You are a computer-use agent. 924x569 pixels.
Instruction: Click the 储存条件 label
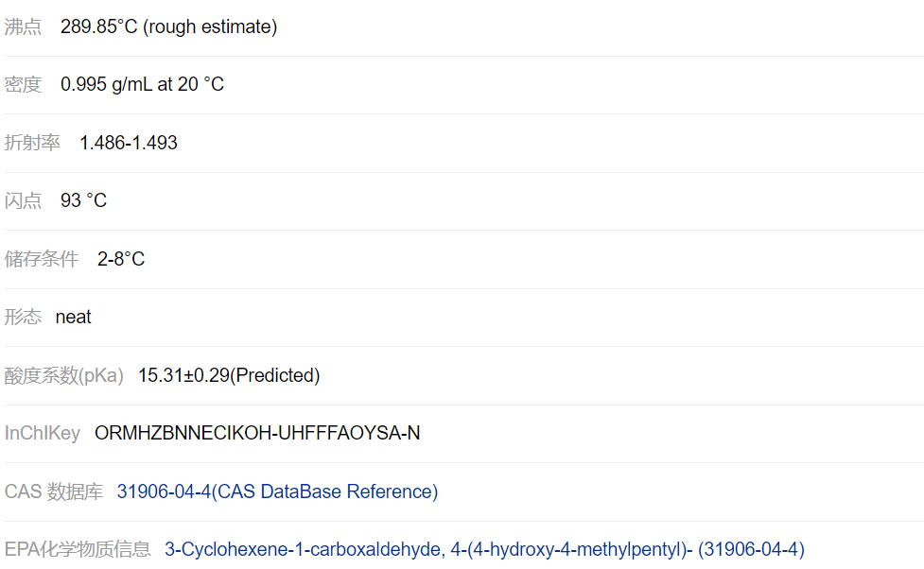coord(42,259)
